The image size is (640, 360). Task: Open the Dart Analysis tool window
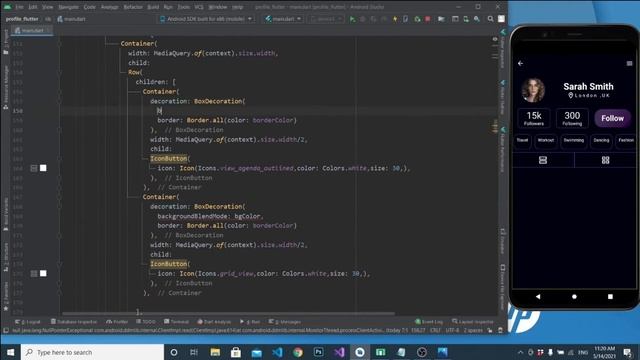pyautogui.click(x=214, y=322)
